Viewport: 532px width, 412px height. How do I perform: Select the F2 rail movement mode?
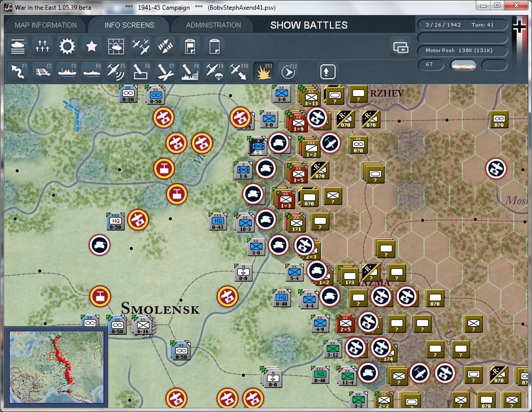pos(42,72)
